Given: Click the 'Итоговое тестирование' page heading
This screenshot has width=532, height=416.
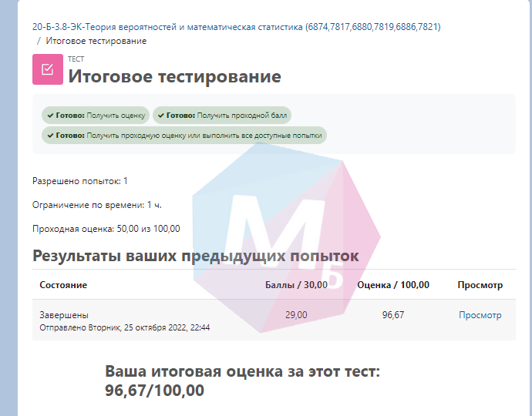Looking at the screenshot, I should tap(174, 77).
